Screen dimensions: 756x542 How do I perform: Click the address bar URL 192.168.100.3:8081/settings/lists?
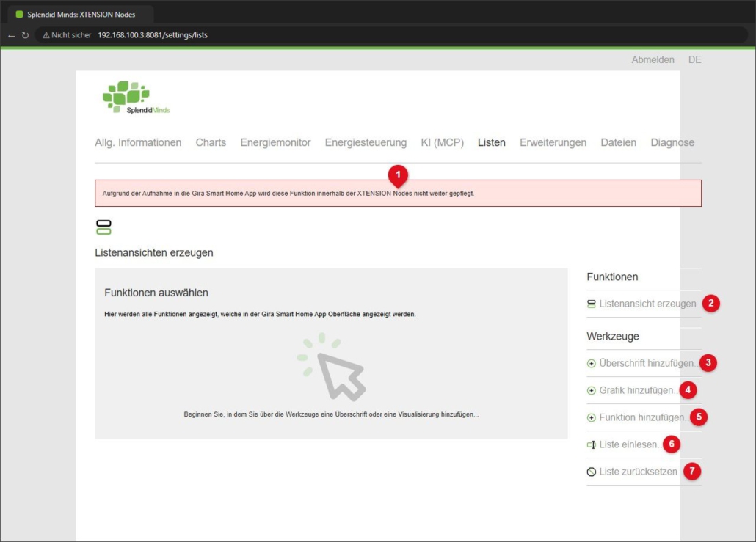click(153, 35)
